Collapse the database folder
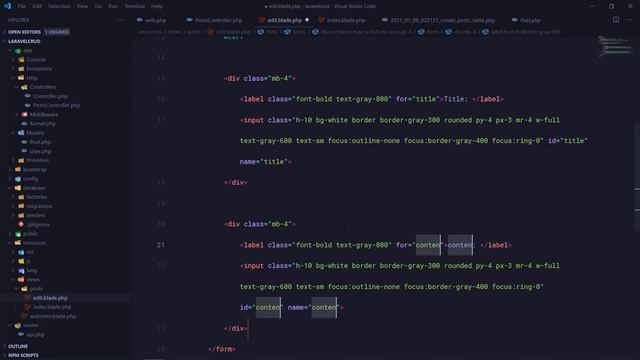The width and height of the screenshot is (640, 360). pos(34,188)
